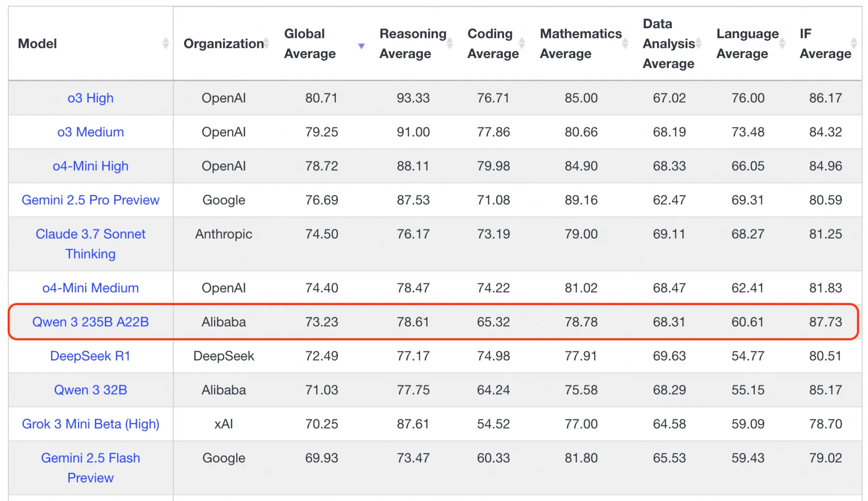Viewport: 868px width, 501px height.
Task: Follow the o4-Mini High link
Action: (x=90, y=166)
